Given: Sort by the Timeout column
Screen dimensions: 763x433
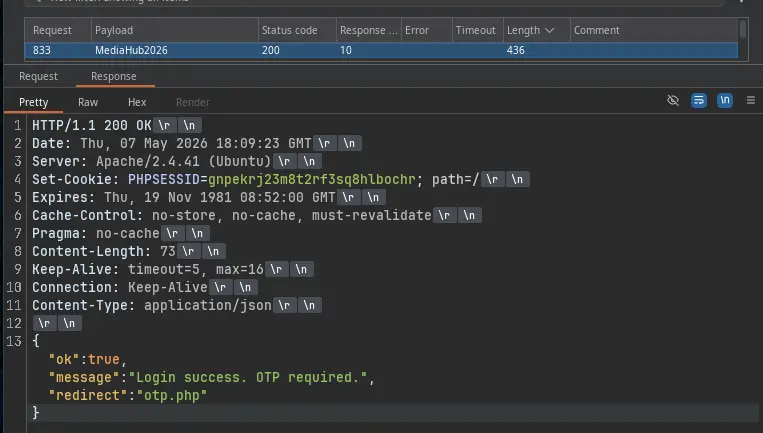Looking at the screenshot, I should [477, 30].
